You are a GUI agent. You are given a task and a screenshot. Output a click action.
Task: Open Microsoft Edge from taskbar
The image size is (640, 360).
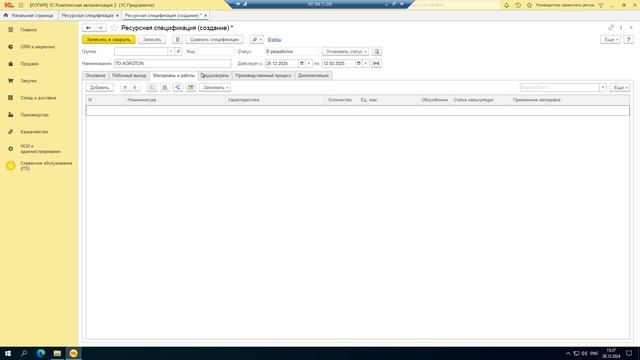tap(41, 353)
